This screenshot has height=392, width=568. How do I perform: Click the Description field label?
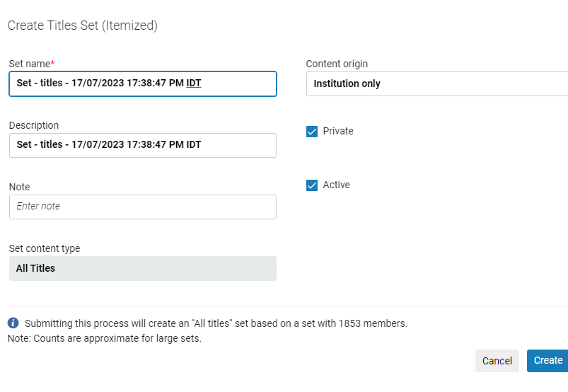34,125
